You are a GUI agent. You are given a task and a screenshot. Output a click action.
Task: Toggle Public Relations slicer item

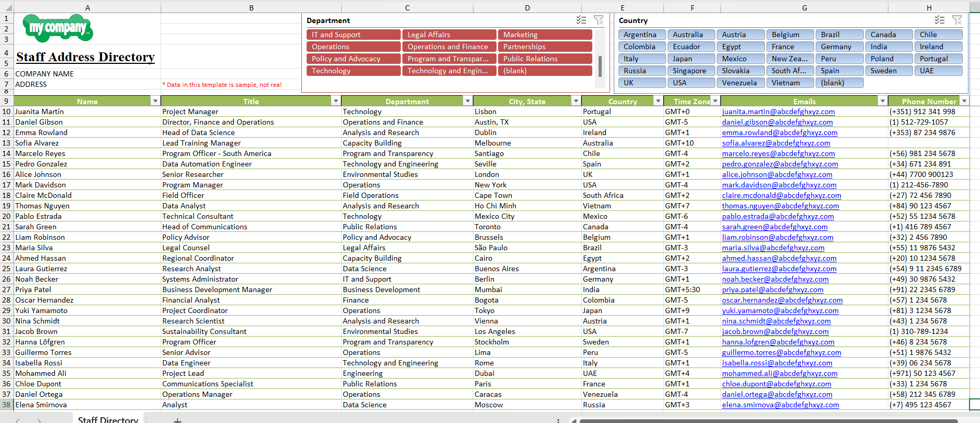545,59
